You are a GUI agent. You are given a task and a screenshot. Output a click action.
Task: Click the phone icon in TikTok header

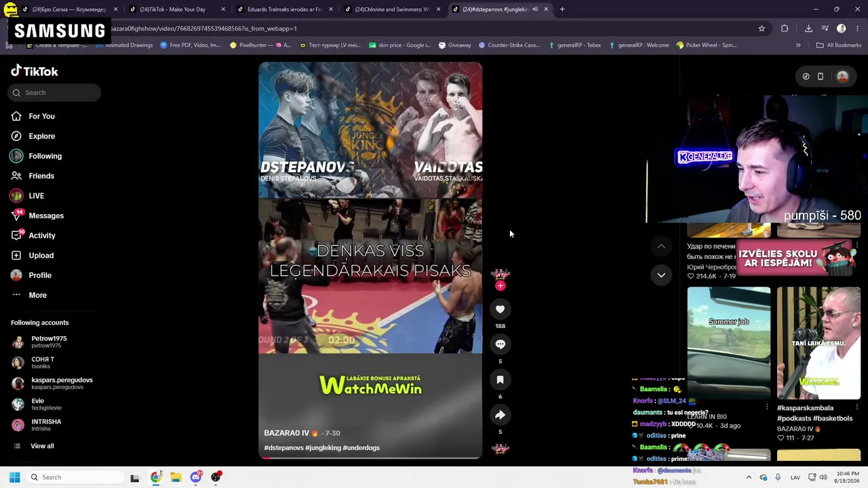pyautogui.click(x=821, y=77)
